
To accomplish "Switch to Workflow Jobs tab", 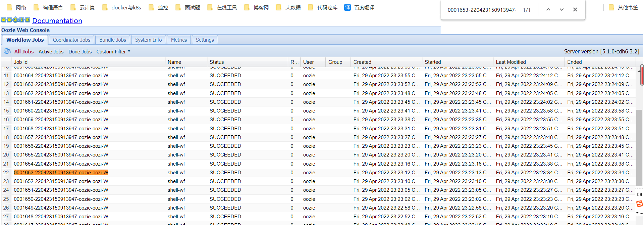I will point(25,40).
